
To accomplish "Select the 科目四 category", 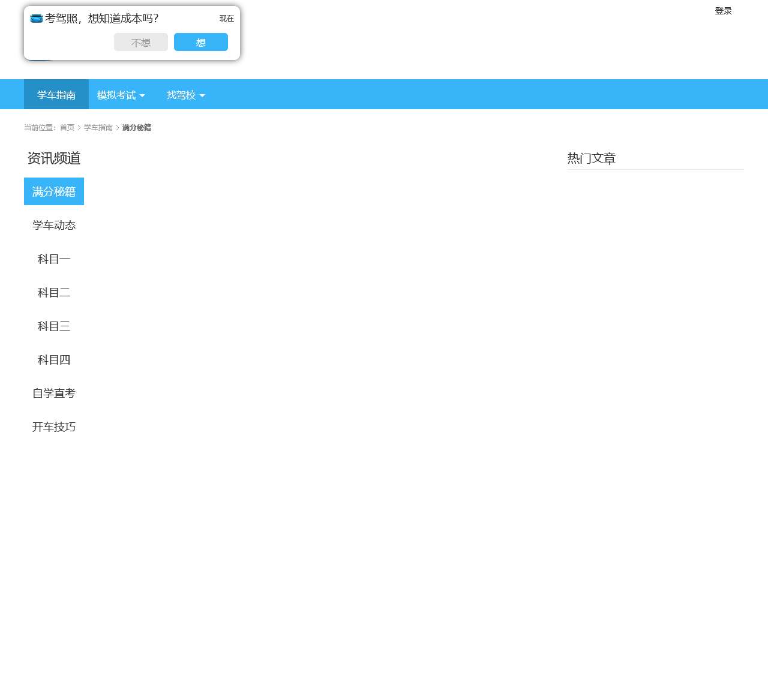I will pos(53,359).
